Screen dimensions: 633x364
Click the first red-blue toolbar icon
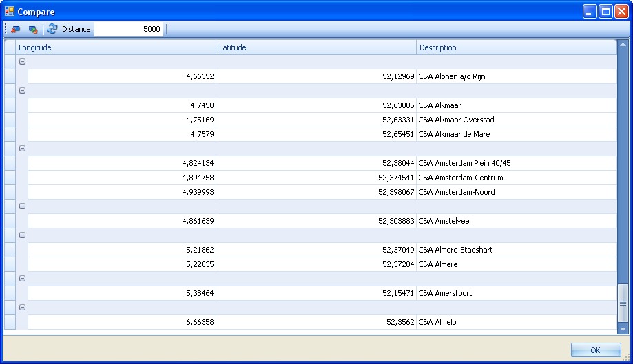[15, 29]
